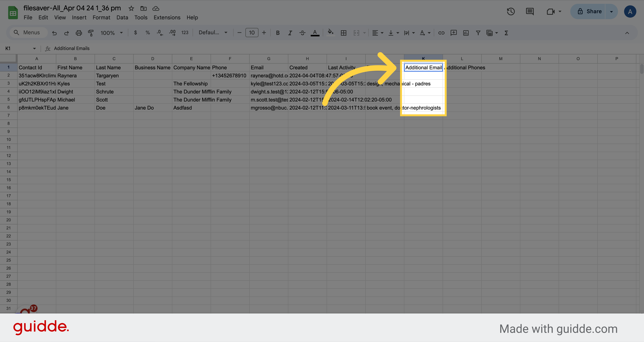The height and width of the screenshot is (342, 644).
Task: Click the Undo icon
Action: coord(54,33)
